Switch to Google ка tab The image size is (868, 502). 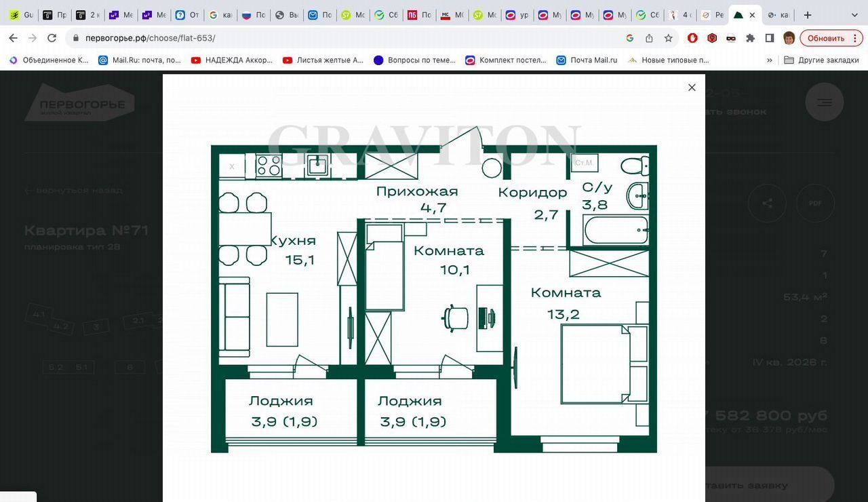click(220, 15)
